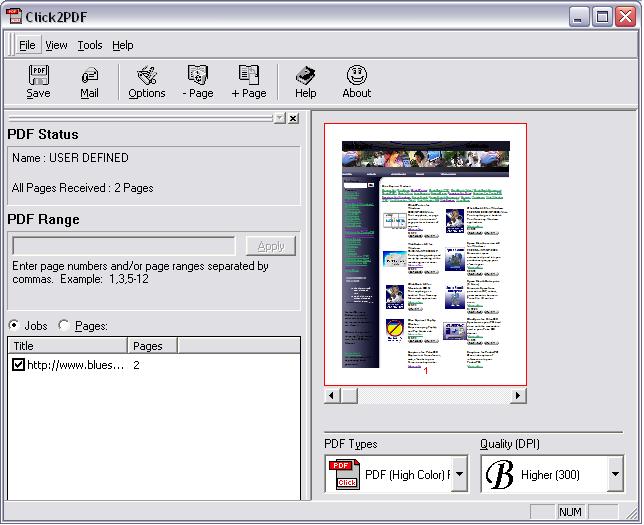Click the Title column header
The image size is (644, 525).
coord(68,346)
